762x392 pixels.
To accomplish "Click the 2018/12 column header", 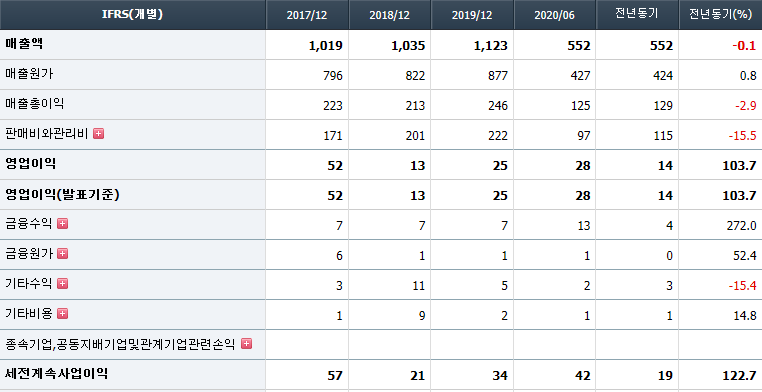I will tap(390, 15).
